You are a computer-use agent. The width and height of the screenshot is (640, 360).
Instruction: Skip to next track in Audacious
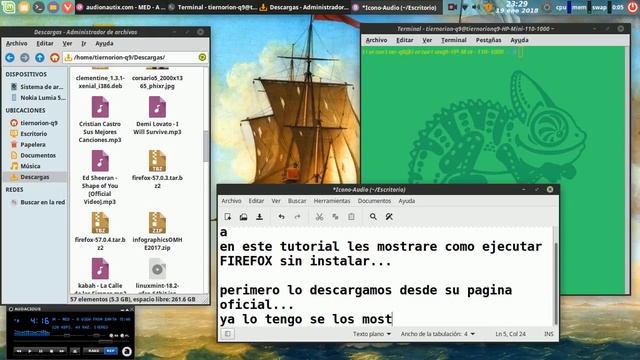point(62,351)
